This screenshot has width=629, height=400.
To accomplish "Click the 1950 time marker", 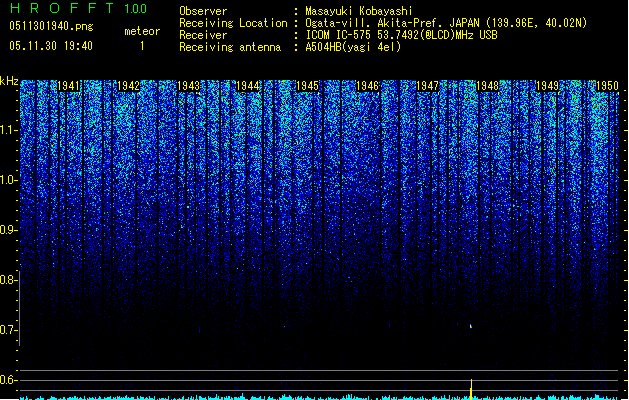I will [x=607, y=86].
